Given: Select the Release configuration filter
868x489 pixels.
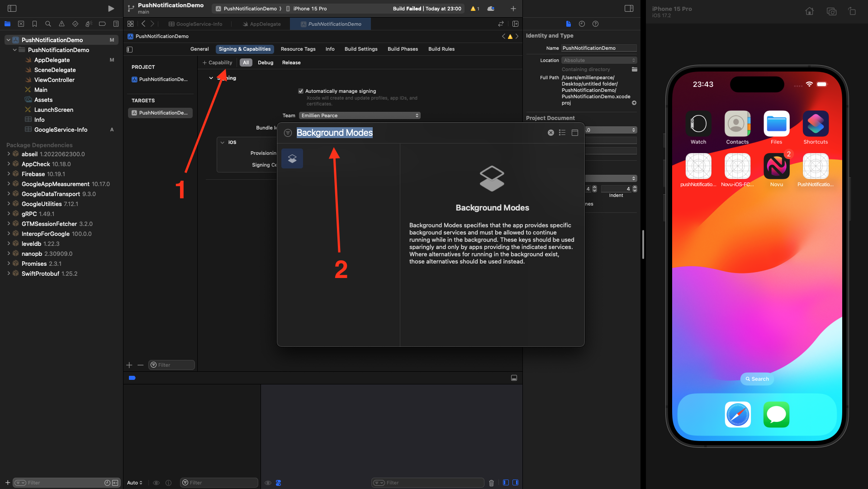Looking at the screenshot, I should 291,62.
